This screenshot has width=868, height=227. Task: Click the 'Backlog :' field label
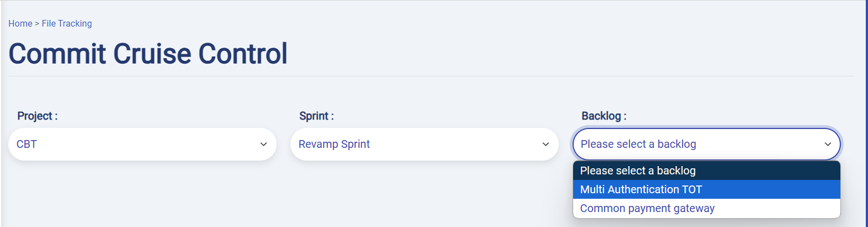click(604, 116)
